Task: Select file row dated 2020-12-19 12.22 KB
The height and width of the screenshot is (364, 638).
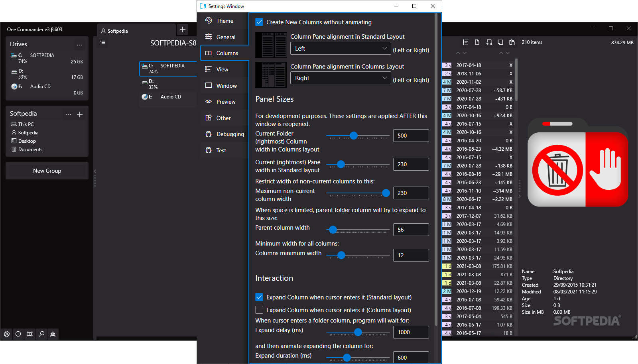Action: [478, 291]
